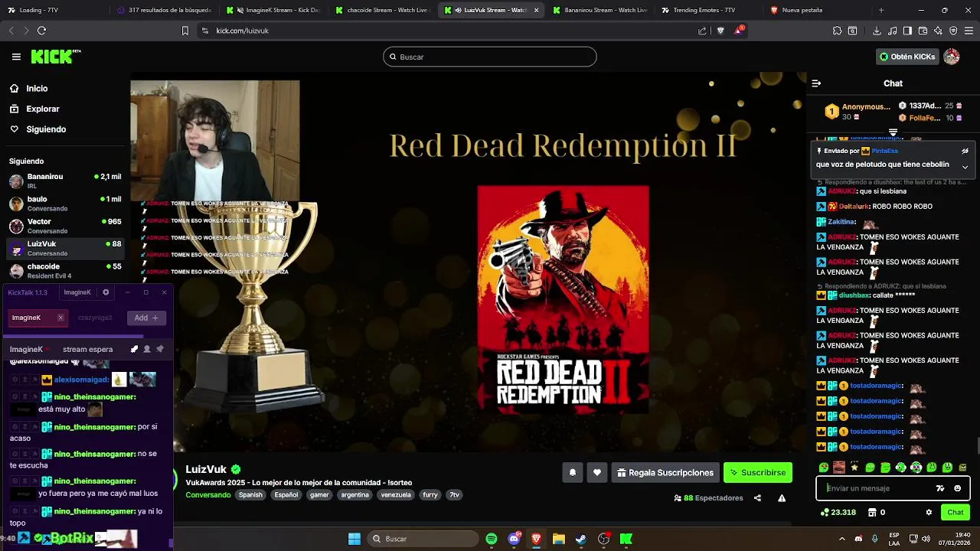Collapse the chat panel with arrow icon

point(816,83)
